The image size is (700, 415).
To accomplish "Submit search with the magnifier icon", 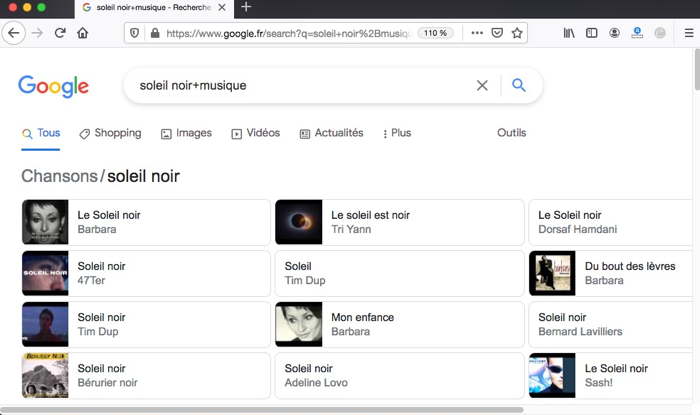I will pyautogui.click(x=518, y=85).
